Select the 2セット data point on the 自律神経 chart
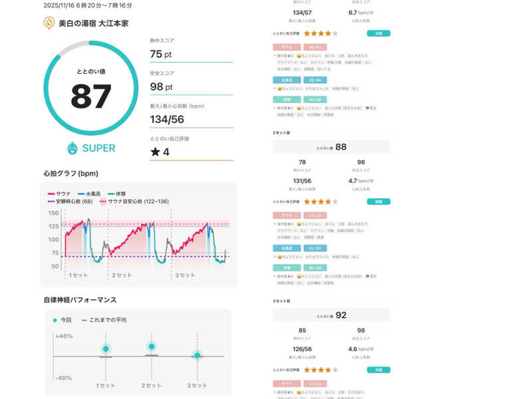The width and height of the screenshot is (532, 399). pyautogui.click(x=152, y=346)
